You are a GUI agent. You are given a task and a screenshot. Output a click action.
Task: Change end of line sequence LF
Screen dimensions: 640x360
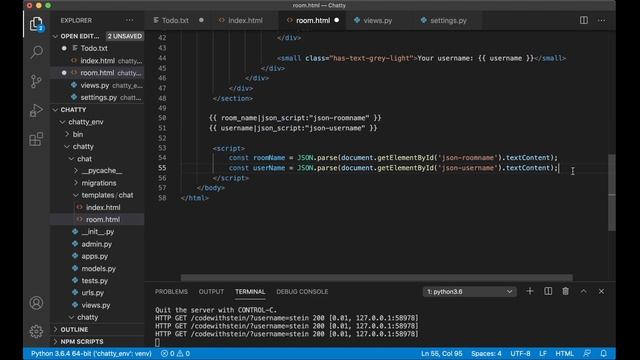tap(543, 353)
